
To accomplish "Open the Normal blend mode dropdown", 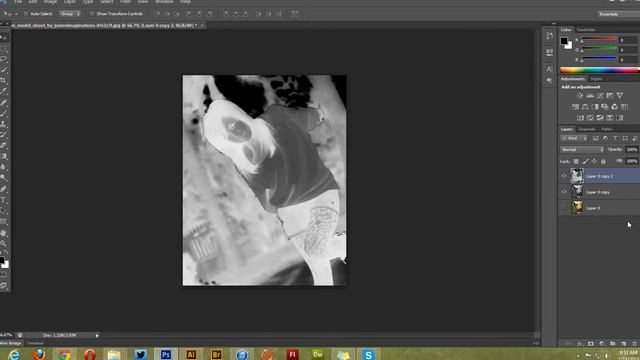I will 582,150.
